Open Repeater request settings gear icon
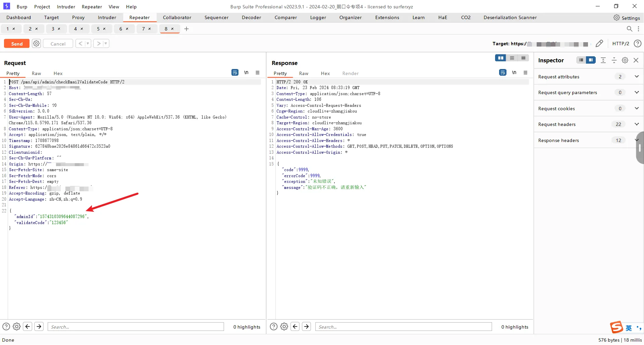 click(x=36, y=44)
